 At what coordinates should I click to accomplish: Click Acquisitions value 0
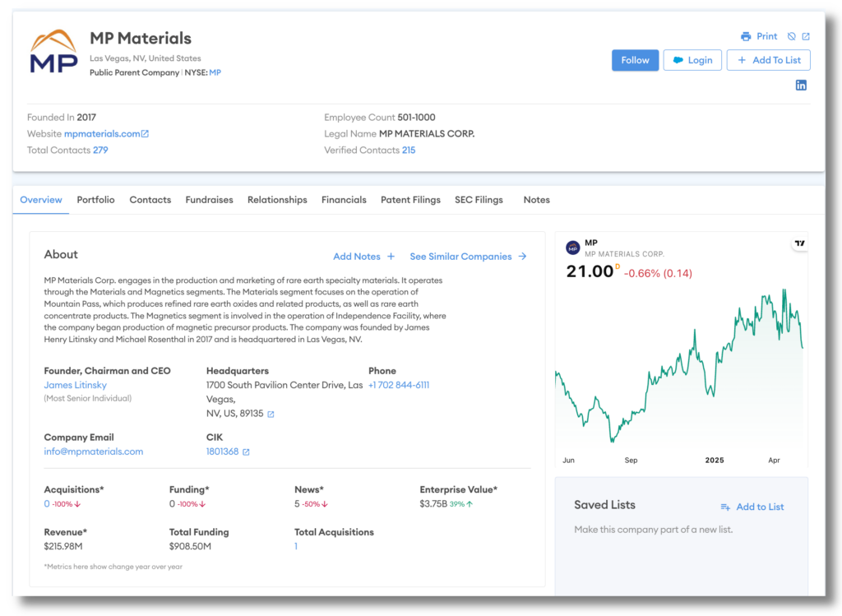47,504
